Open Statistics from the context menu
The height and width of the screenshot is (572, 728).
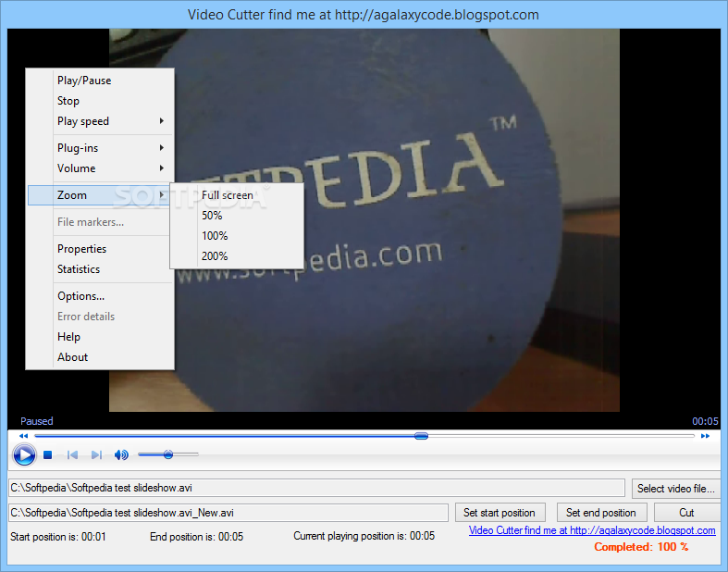point(101,269)
